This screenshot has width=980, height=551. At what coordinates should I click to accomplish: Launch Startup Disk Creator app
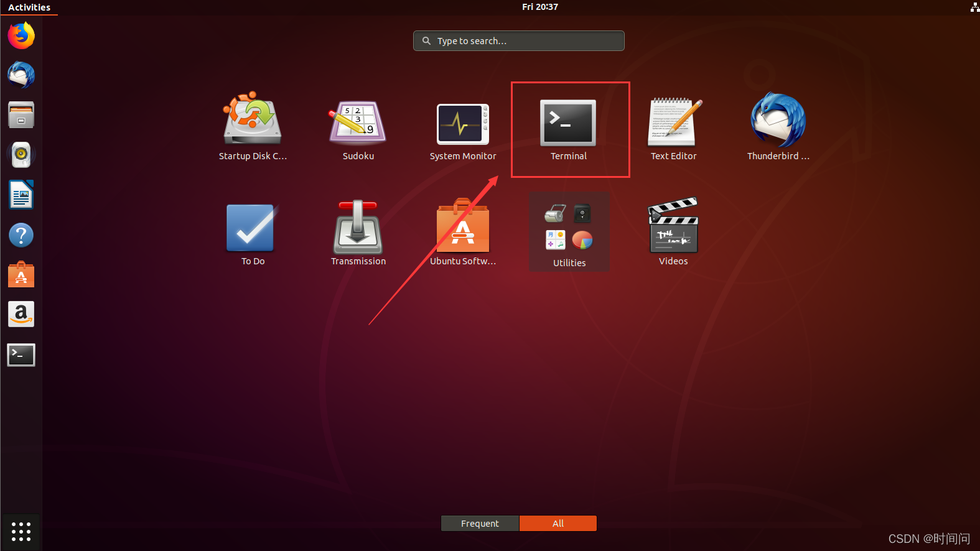253,127
